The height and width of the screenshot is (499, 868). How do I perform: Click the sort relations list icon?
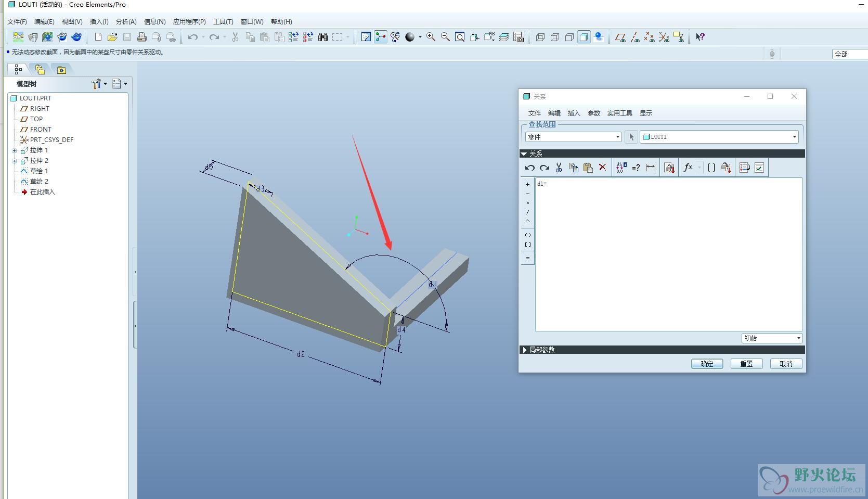click(x=744, y=168)
